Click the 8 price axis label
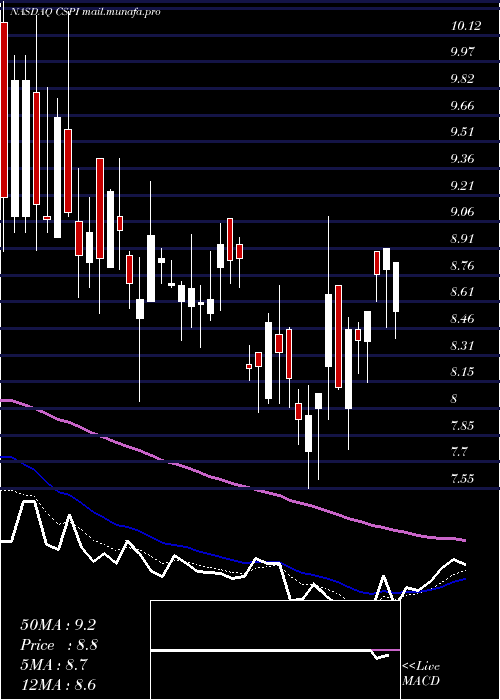Viewport: 500px width, 700px height. (454, 399)
